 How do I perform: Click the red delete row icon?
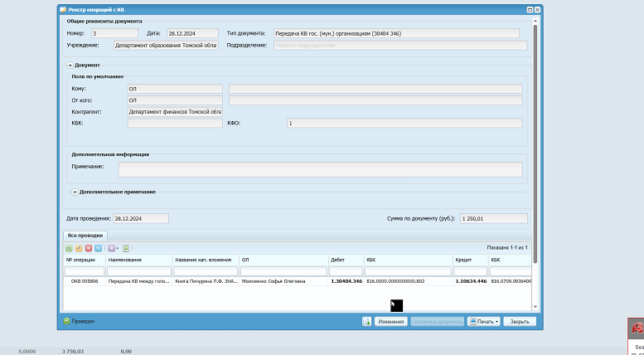point(89,248)
